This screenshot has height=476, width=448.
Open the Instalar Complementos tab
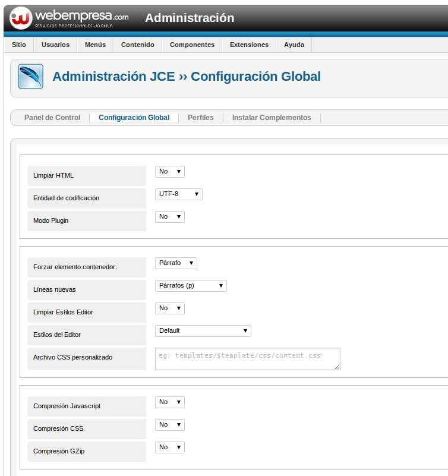272,118
